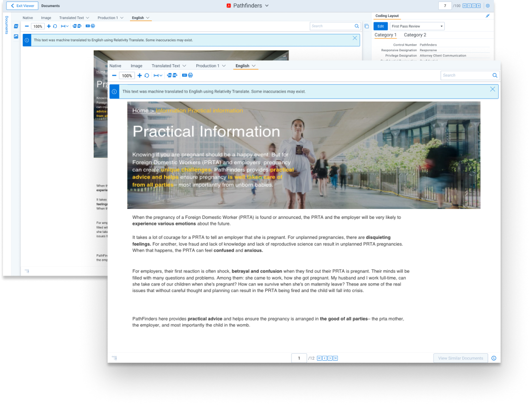Click the Exit Viewer button
532x407 pixels.
21,5
